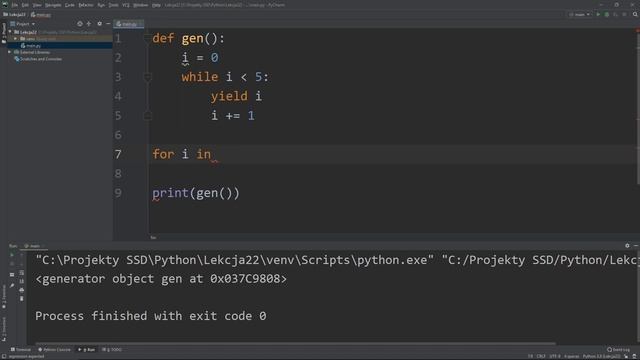Expand the venv folder in project tree
The image size is (640, 360).
pos(16,39)
